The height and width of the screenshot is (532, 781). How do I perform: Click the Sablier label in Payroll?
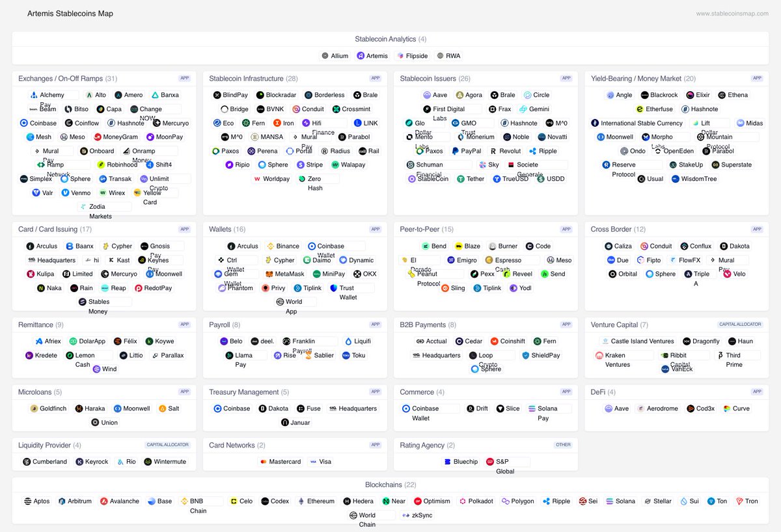323,356
